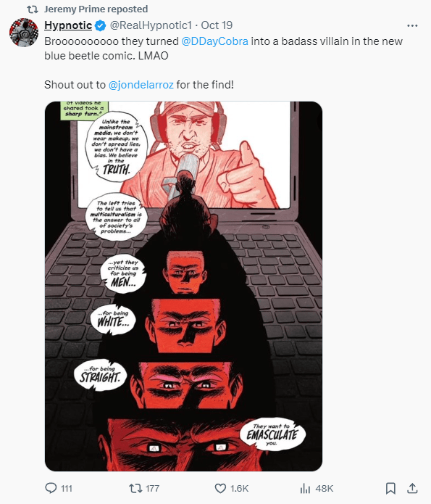The image size is (431, 504).
Task: Click the repost arrows icon
Action: pyautogui.click(x=135, y=488)
